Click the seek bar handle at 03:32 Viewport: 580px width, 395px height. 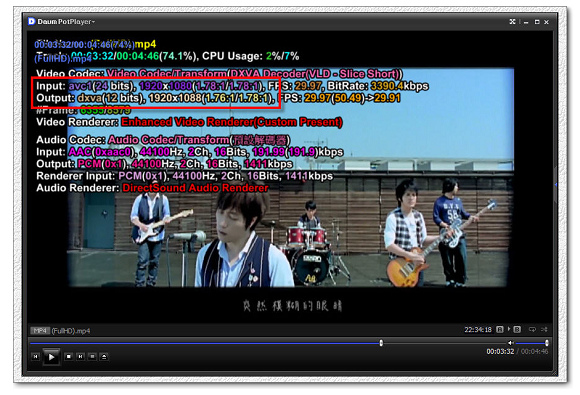tap(381, 343)
